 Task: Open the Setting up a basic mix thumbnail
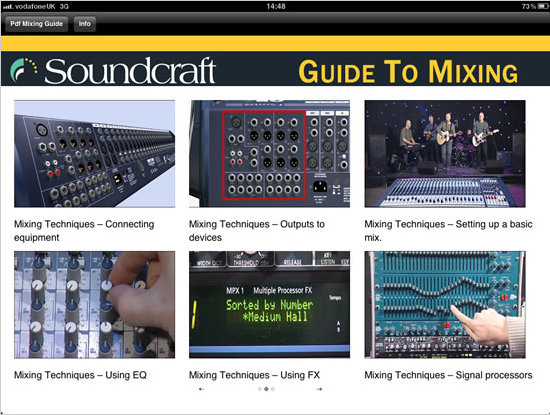[445, 154]
